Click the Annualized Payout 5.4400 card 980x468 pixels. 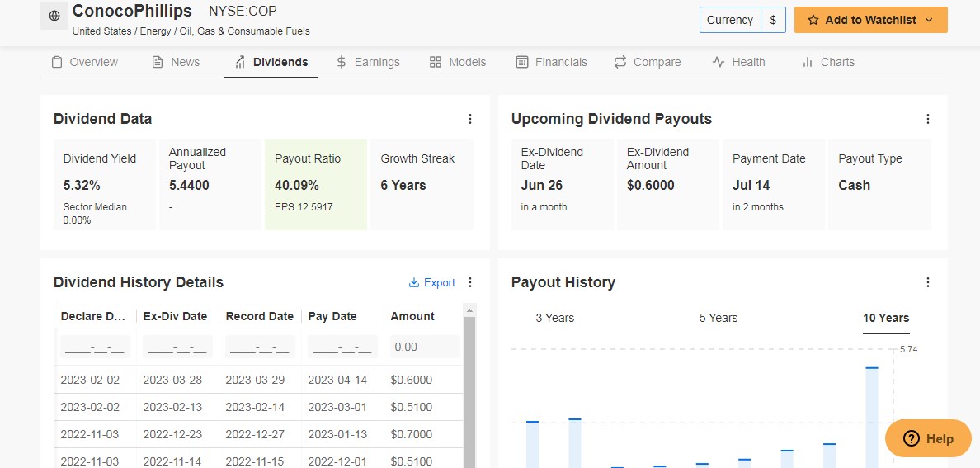click(x=210, y=185)
